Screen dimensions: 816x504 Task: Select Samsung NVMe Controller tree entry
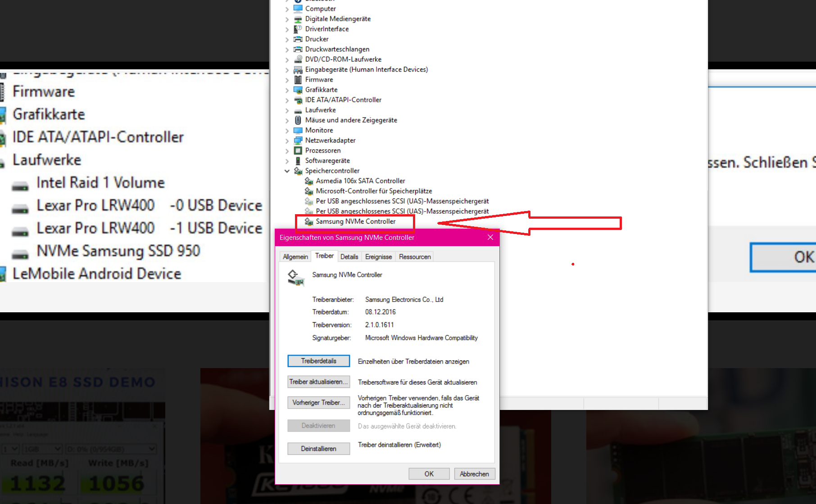click(x=356, y=221)
